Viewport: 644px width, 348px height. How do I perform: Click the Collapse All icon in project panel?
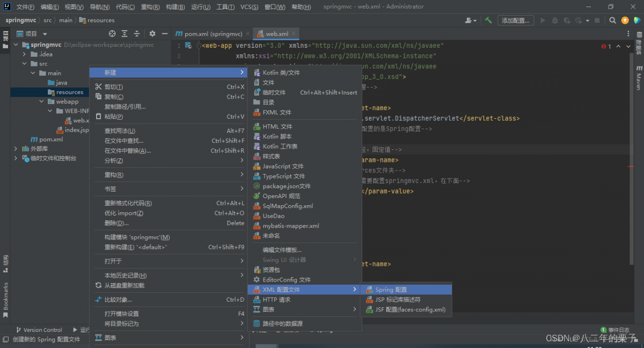click(x=137, y=34)
